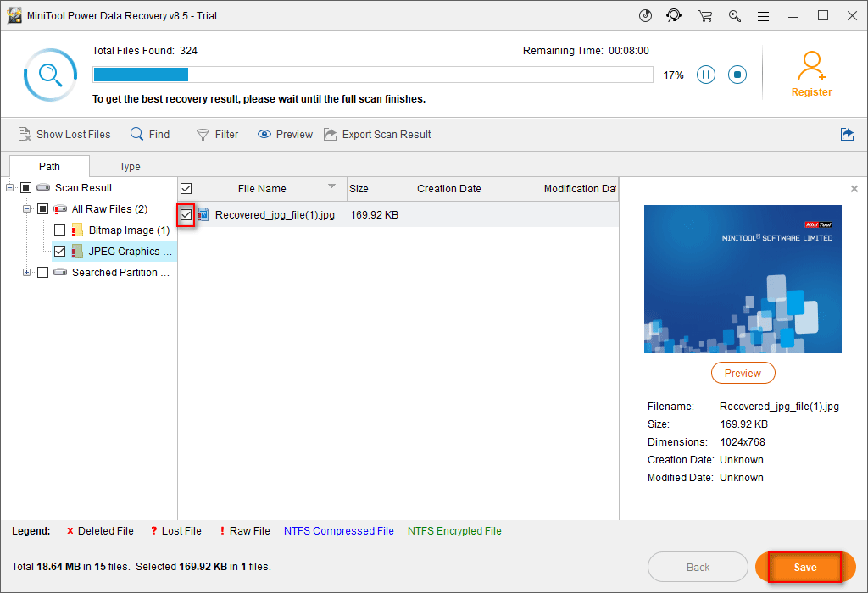868x593 pixels.
Task: Open the support headset icon
Action: click(674, 15)
